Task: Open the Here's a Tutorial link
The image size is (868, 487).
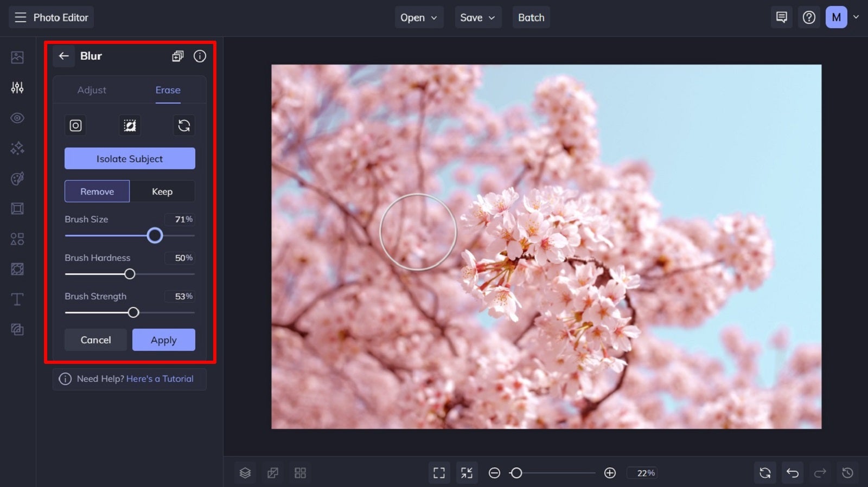Action: (x=159, y=379)
